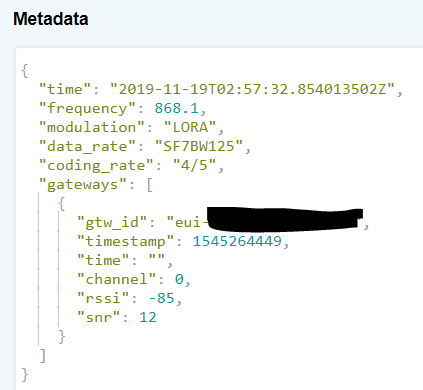Click the timestamp value 2019-11-19T02:57:32.854013502Z
423x390 pixels.
[x=252, y=89]
